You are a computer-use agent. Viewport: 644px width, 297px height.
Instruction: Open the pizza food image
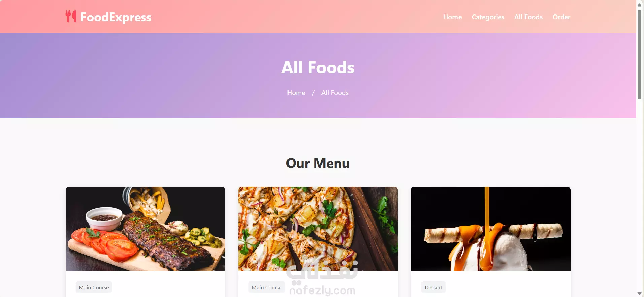point(318,229)
